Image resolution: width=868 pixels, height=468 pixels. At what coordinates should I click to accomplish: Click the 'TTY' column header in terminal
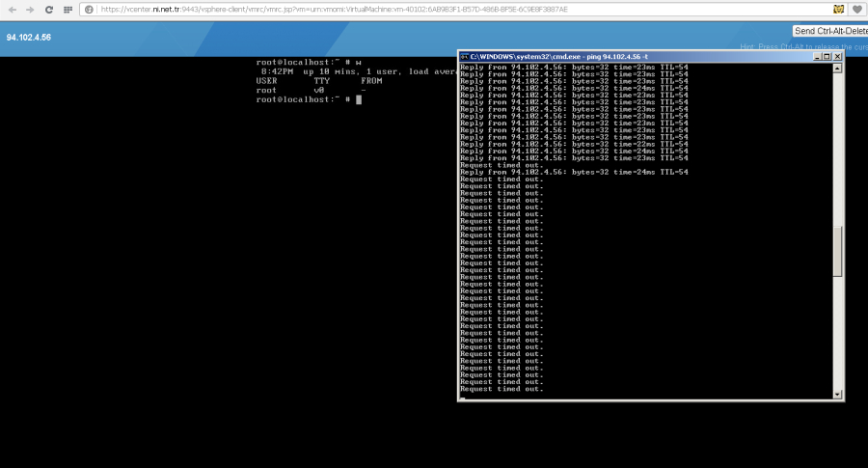[x=321, y=81]
